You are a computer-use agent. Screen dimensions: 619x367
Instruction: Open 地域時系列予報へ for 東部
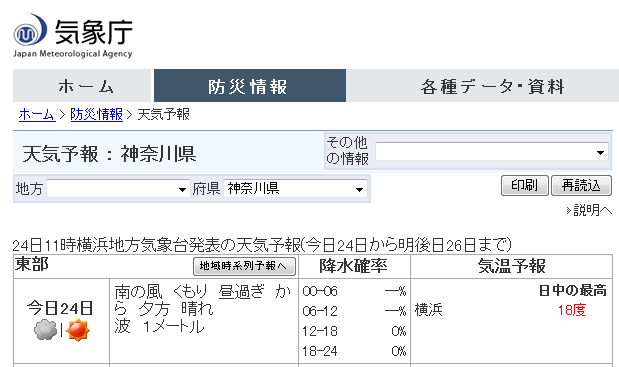[x=244, y=266]
